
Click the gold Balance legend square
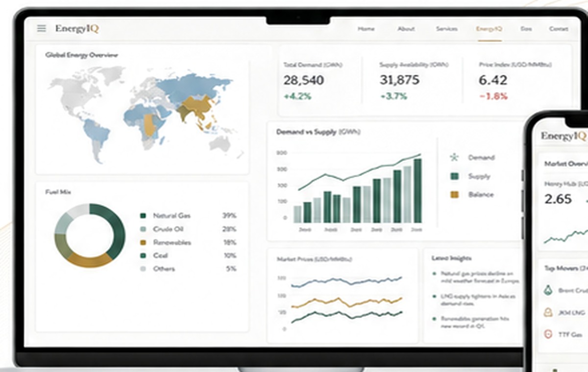click(455, 194)
